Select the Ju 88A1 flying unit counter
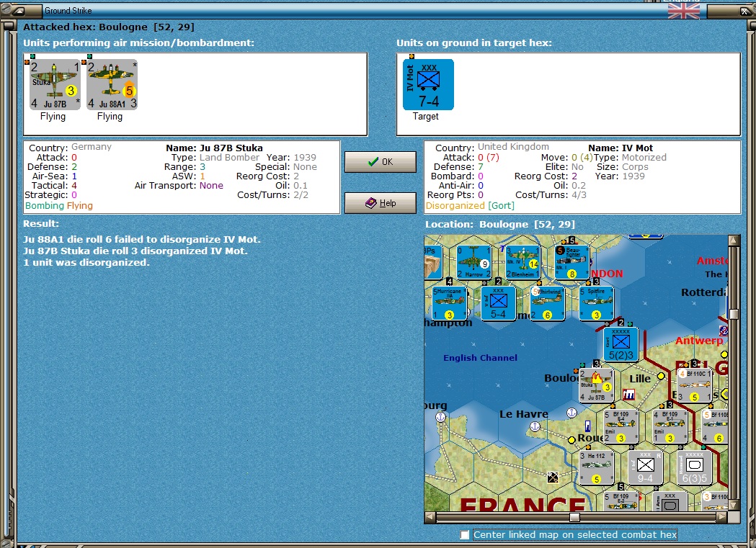Image resolution: width=756 pixels, height=548 pixels. (112, 85)
